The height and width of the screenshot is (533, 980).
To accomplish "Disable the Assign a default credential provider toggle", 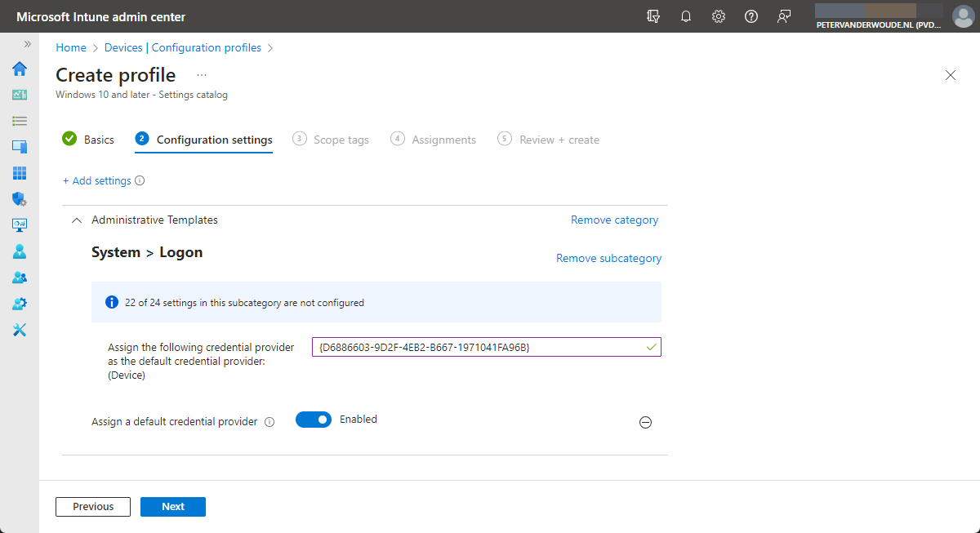I will coord(314,419).
